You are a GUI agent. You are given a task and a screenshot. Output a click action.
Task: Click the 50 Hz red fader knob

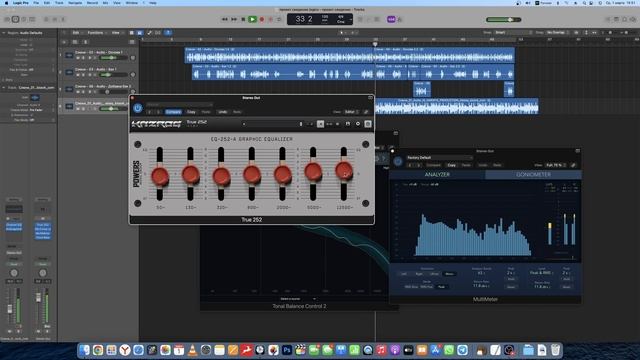coord(160,176)
